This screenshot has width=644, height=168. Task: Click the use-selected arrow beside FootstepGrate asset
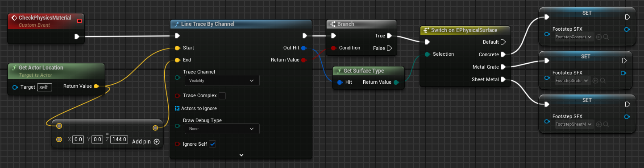point(595,81)
